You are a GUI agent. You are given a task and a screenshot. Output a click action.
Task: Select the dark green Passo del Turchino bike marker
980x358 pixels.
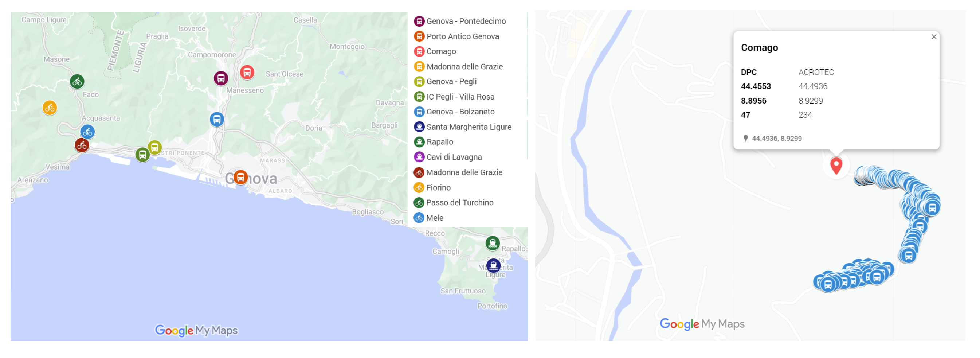(x=77, y=82)
